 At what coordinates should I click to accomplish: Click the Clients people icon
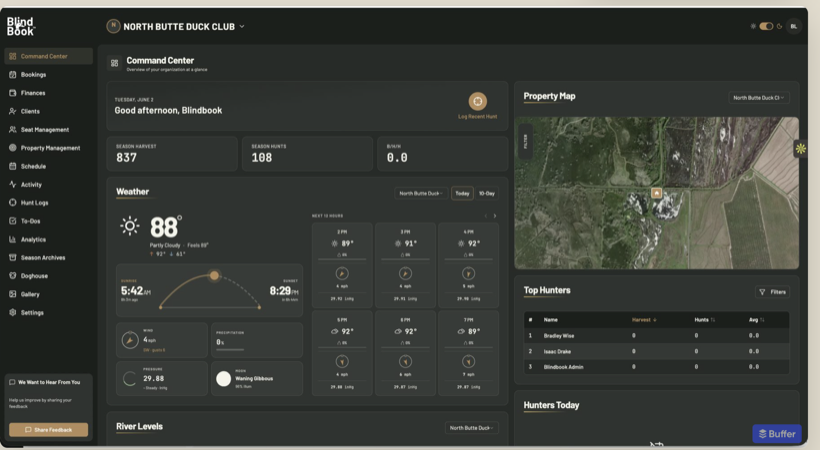(x=13, y=111)
